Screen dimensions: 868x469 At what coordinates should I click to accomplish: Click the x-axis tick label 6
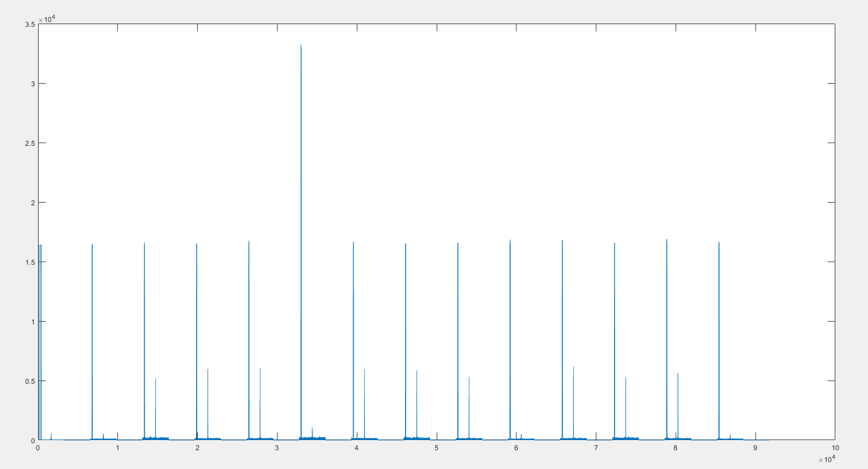tap(516, 448)
